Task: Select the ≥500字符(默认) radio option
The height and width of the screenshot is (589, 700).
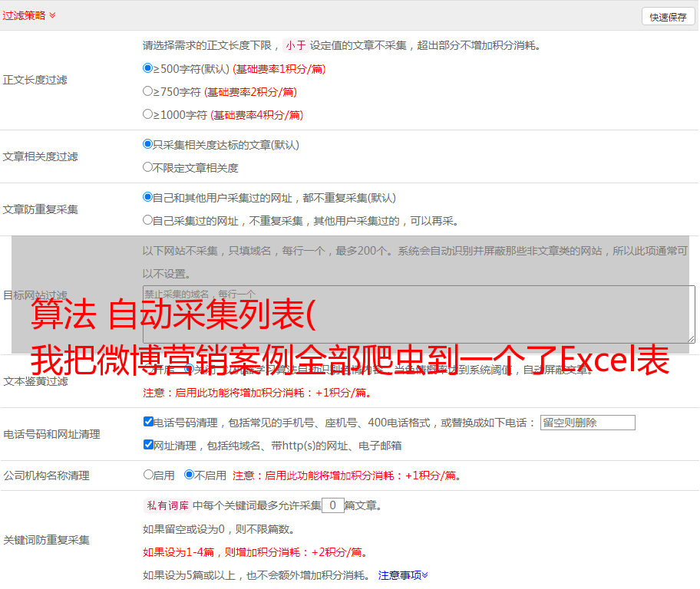Action: (147, 68)
